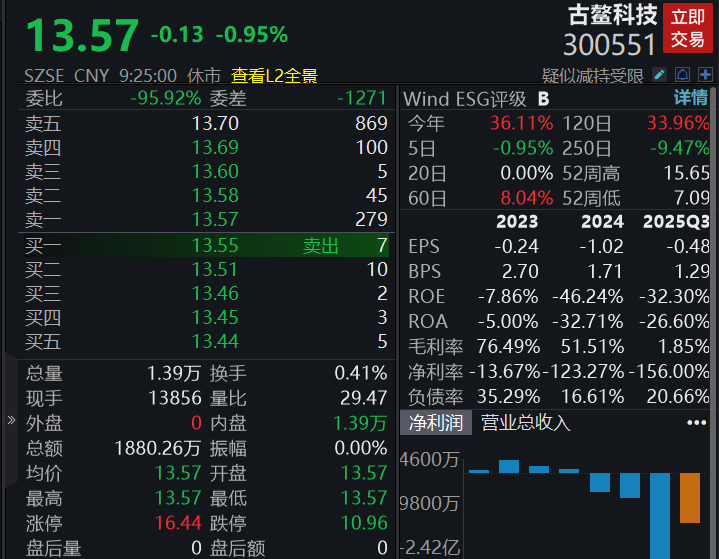This screenshot has height=559, width=719.
Task: Select the 买三 price 13.46
Action: 215,293
